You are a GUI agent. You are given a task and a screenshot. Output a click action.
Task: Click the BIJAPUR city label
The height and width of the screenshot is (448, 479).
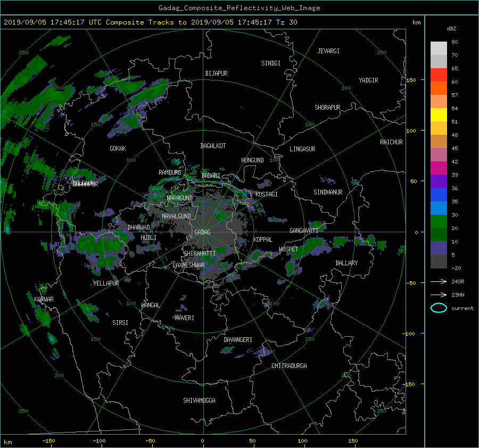tap(216, 74)
